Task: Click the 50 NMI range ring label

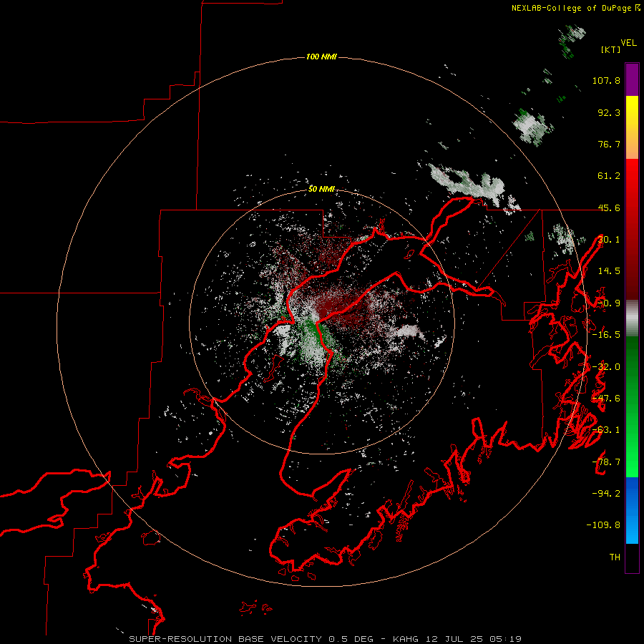Action: 321,189
